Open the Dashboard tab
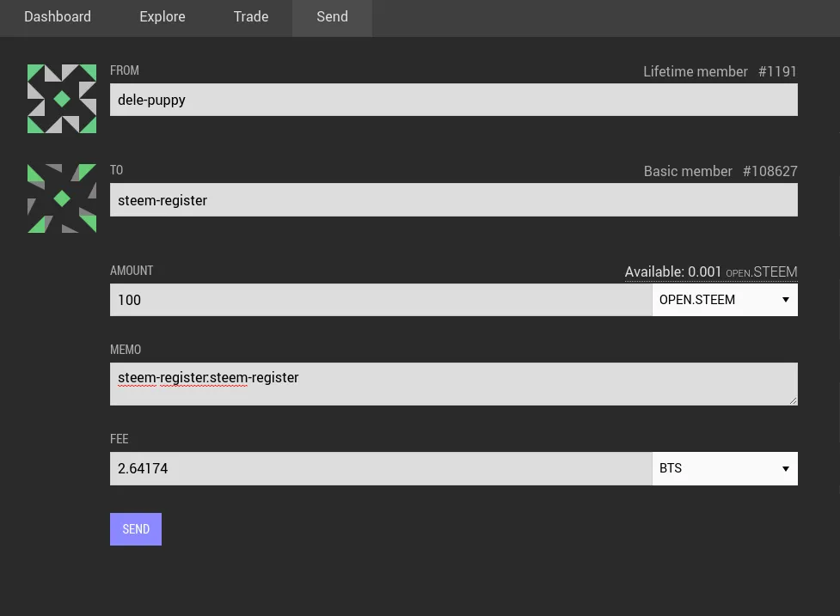The height and width of the screenshot is (616, 840). click(58, 17)
